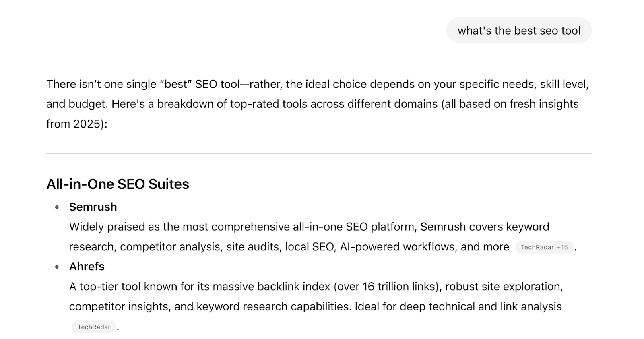Click the phrase 'keyword research' under Semrush
Image resolution: width=644 pixels, height=339 pixels.
527,227
